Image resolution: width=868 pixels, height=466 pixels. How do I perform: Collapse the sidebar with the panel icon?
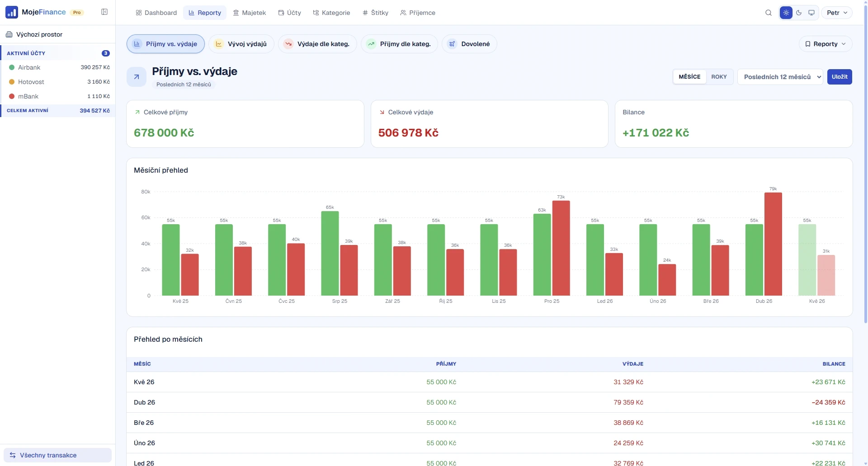point(104,12)
